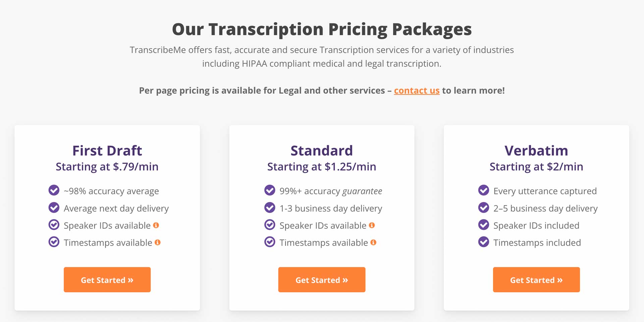Image resolution: width=644 pixels, height=322 pixels.
Task: Open the contact us link
Action: pyautogui.click(x=417, y=90)
